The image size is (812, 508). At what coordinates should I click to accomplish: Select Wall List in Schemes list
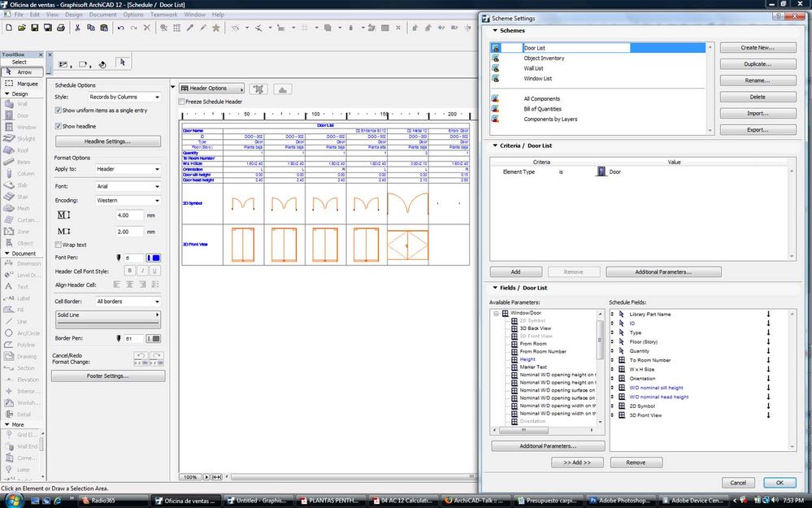pos(533,68)
